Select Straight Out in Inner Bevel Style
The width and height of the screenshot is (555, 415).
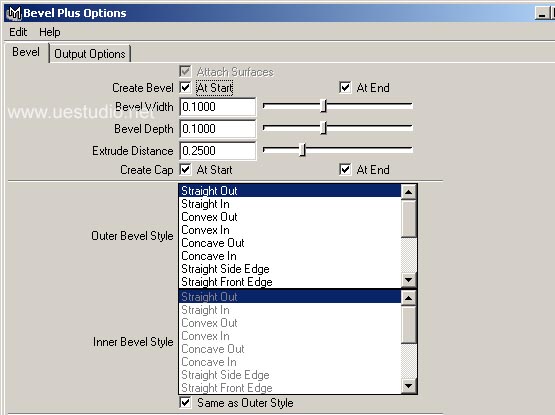tap(290, 297)
